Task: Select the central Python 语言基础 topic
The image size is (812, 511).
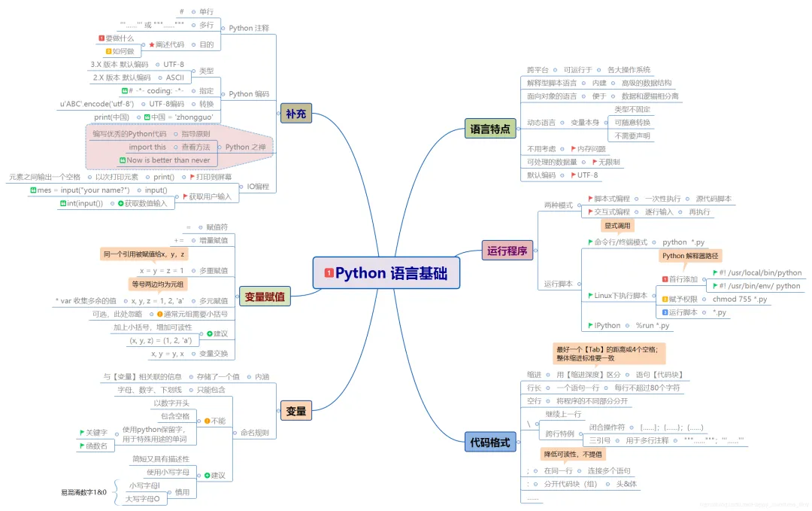Action: tap(386, 272)
